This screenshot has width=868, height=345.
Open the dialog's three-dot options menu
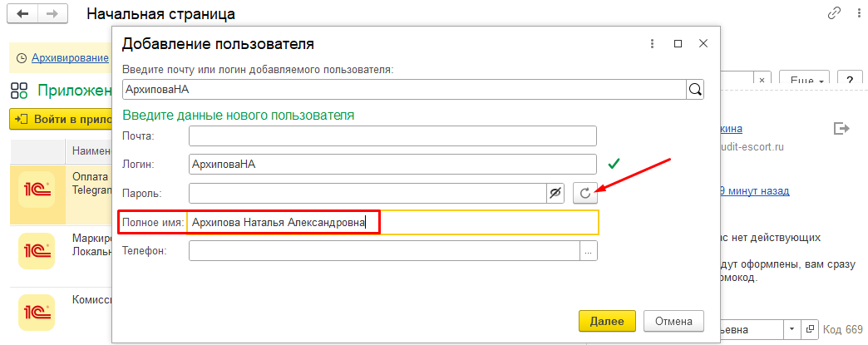(649, 43)
